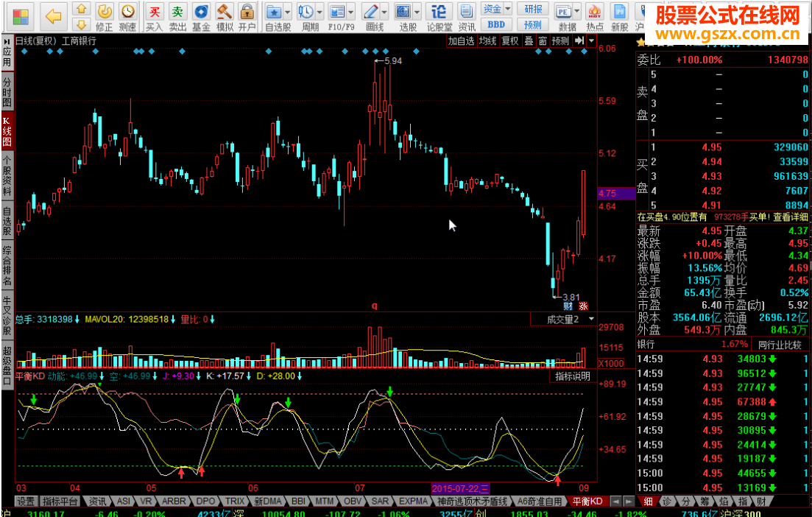Expand the 周期 period dropdown arrow
Viewport: 812px width, 517px height.
pyautogui.click(x=319, y=11)
